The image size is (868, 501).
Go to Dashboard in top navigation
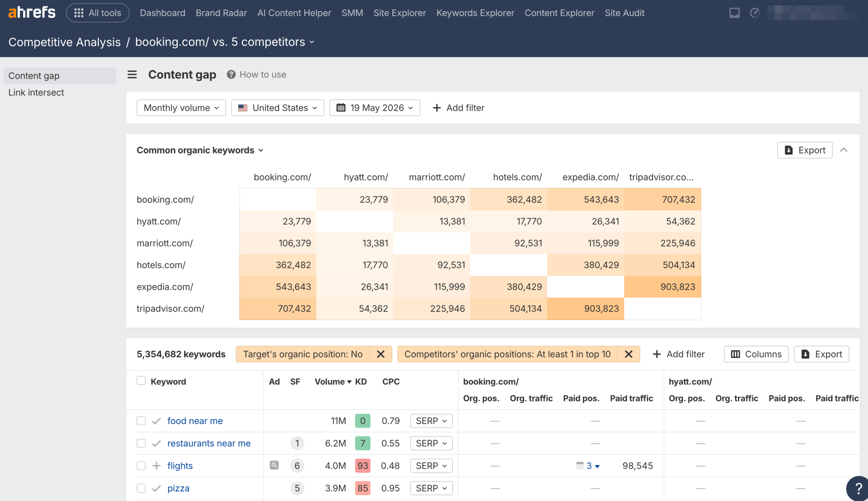tap(162, 13)
